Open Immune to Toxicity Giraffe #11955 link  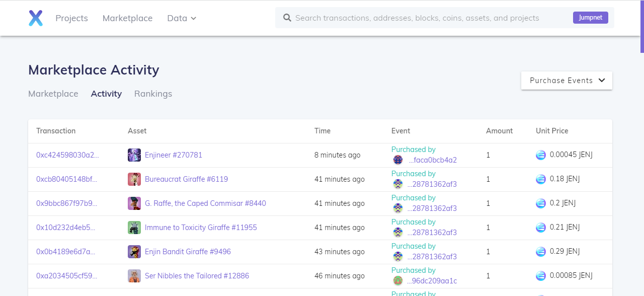[x=201, y=228]
